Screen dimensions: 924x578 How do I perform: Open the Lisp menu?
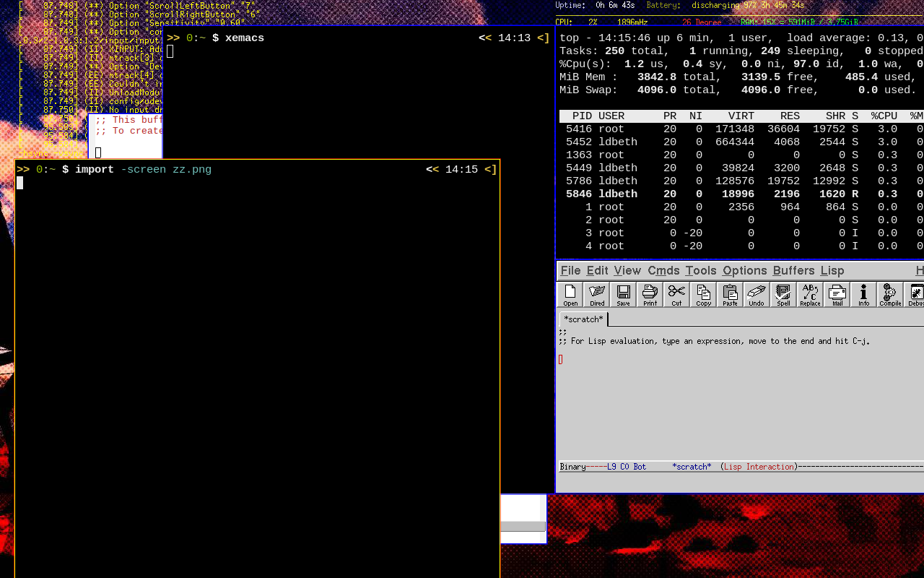(832, 270)
